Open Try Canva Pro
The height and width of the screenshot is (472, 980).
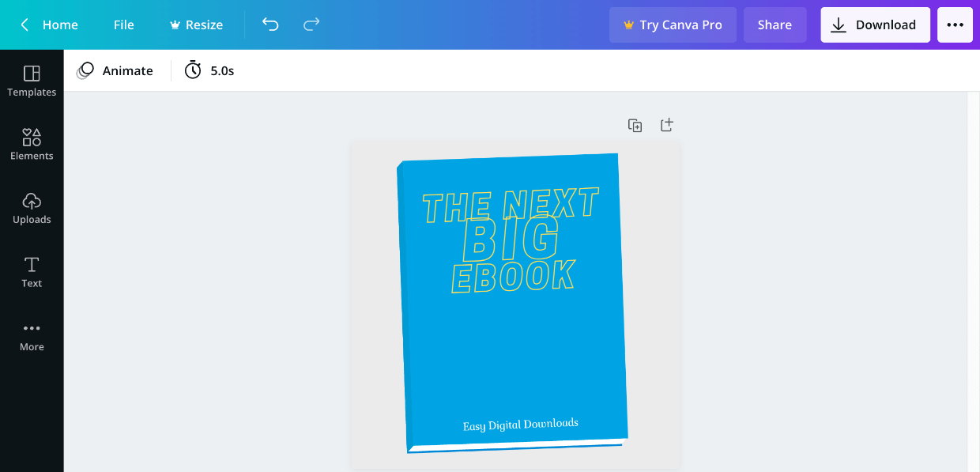(x=673, y=25)
